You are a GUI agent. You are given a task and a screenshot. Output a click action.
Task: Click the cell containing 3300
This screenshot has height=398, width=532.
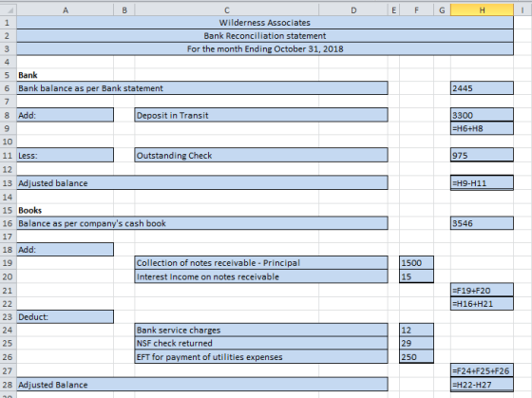click(x=482, y=115)
